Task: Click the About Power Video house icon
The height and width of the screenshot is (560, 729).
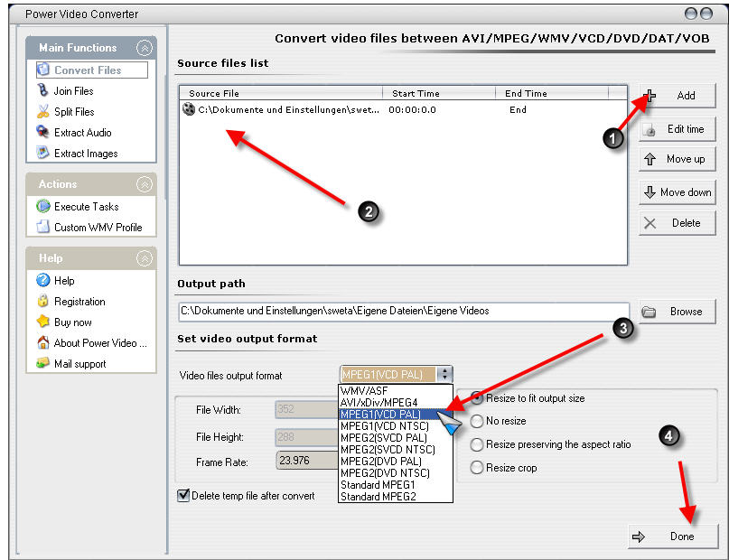Action: [42, 342]
